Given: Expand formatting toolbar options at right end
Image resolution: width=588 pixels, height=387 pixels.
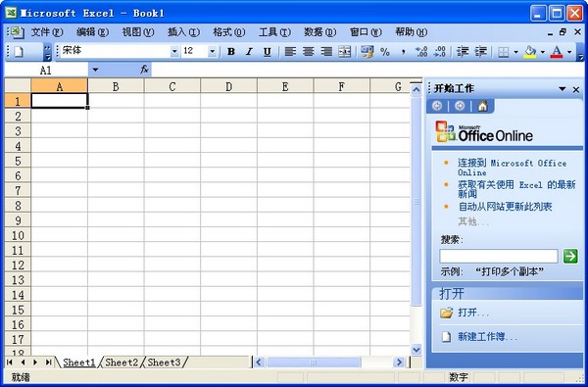Looking at the screenshot, I should point(580,52).
